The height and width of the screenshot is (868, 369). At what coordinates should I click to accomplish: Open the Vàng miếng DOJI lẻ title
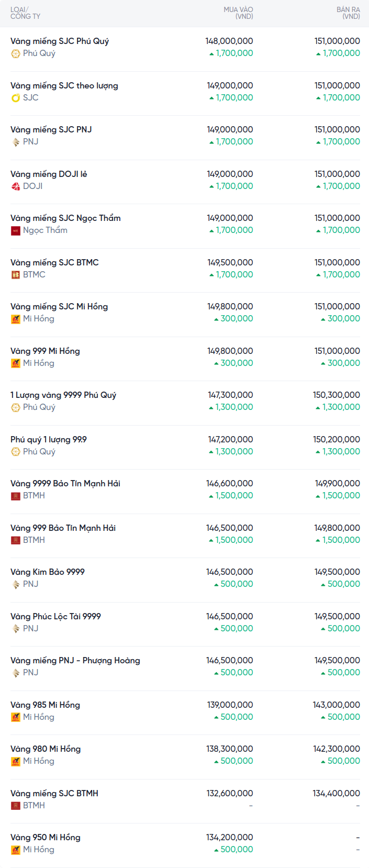[x=49, y=174]
